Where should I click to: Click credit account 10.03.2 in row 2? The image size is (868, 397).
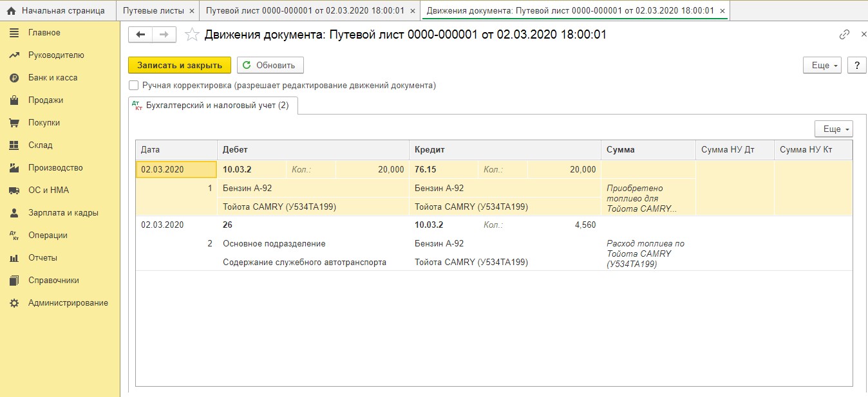428,225
